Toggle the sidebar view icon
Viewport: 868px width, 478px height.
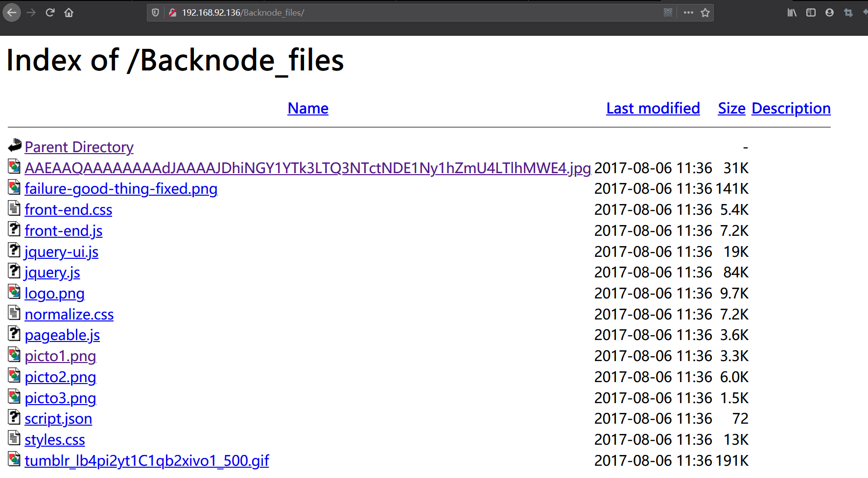point(811,13)
